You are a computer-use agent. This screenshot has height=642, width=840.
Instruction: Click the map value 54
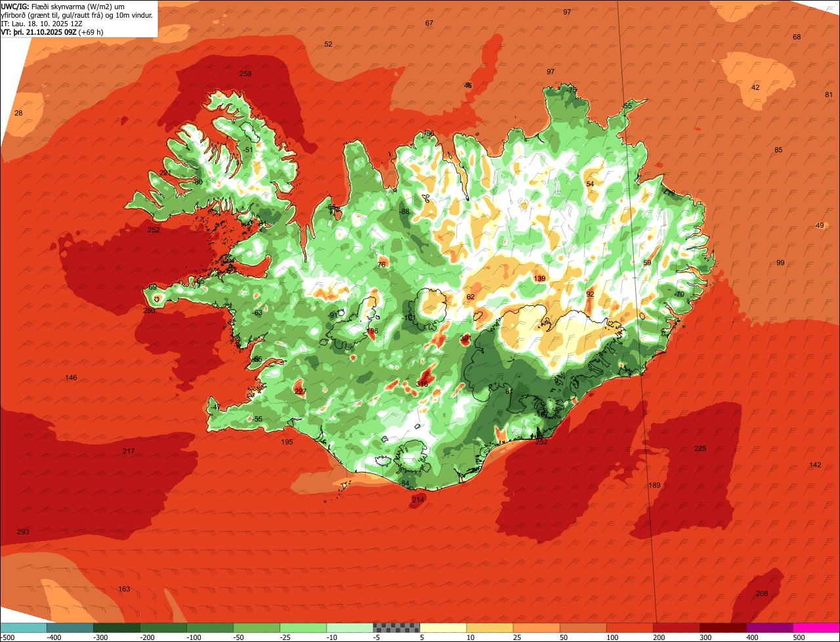pos(590,184)
